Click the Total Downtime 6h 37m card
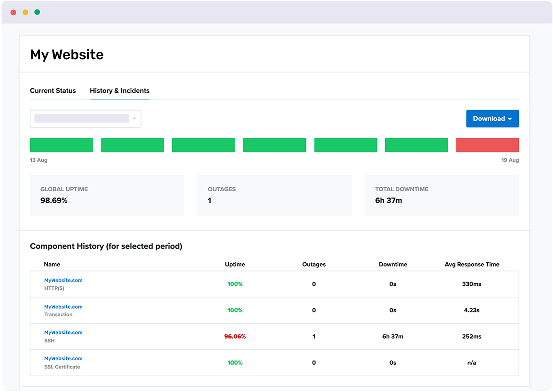The height and width of the screenshot is (392, 553). tap(441, 195)
